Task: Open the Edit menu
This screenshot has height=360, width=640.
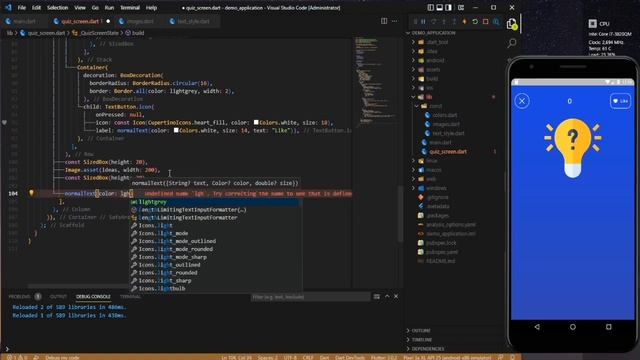Action: point(36,7)
